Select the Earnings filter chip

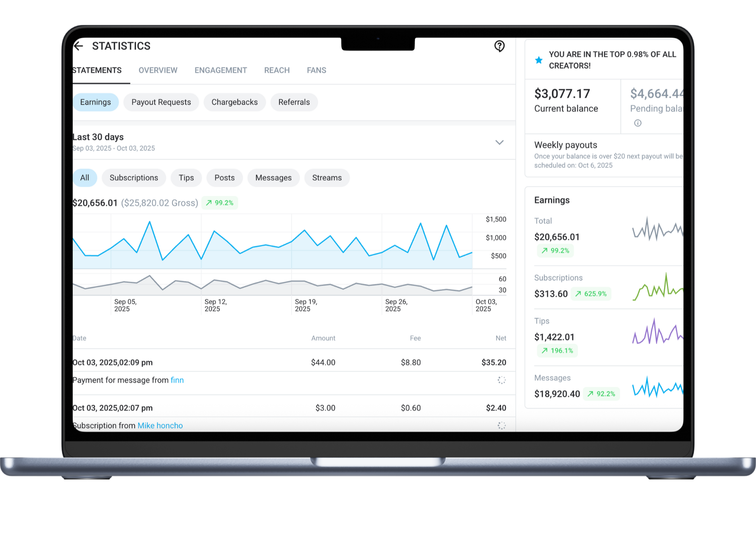tap(95, 102)
